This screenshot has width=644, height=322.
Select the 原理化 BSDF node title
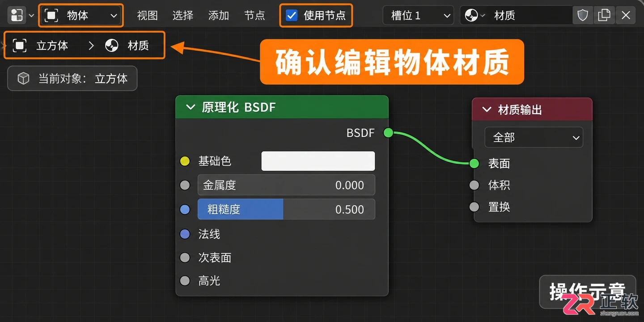[x=238, y=107]
